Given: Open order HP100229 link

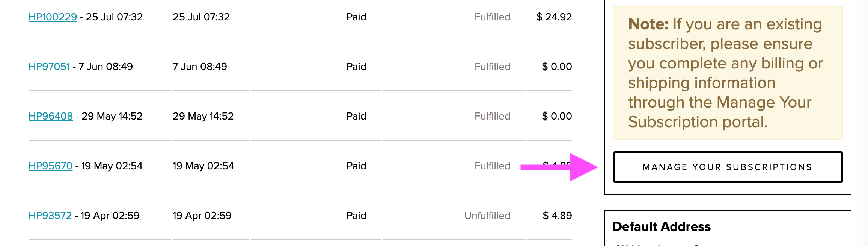Looking at the screenshot, I should 53,17.
